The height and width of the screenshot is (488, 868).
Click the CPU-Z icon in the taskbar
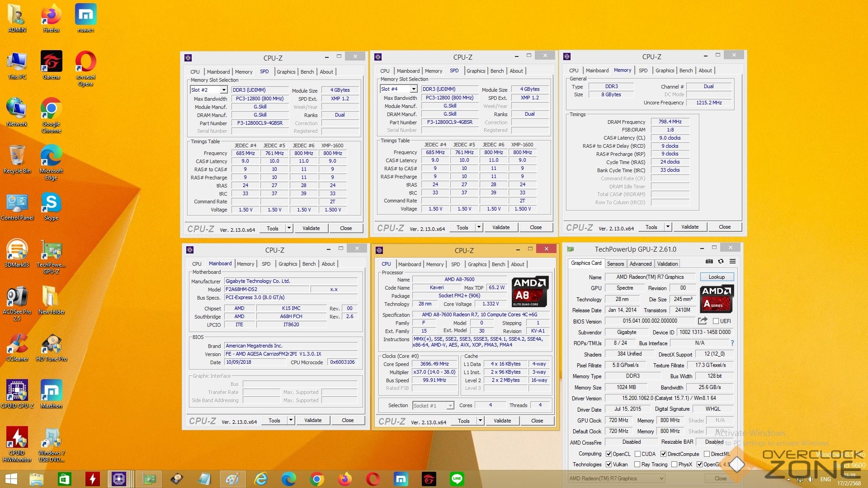119,479
